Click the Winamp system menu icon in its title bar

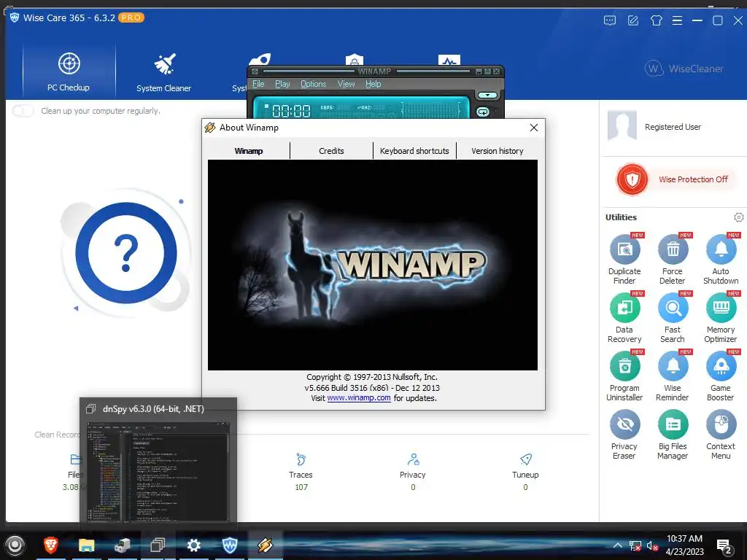pos(255,71)
